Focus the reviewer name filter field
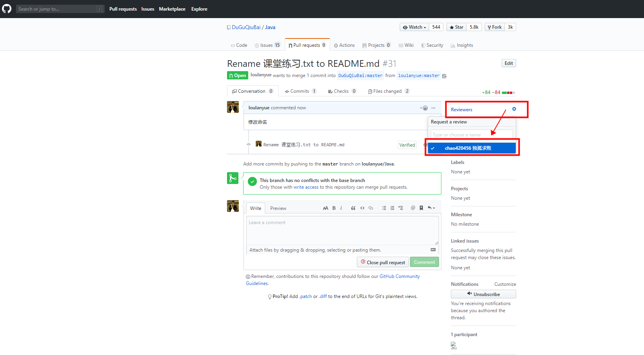 pos(472,135)
